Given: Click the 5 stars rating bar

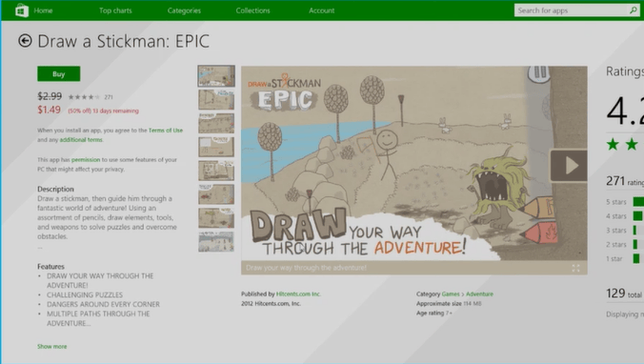Looking at the screenshot, I should coord(638,202).
